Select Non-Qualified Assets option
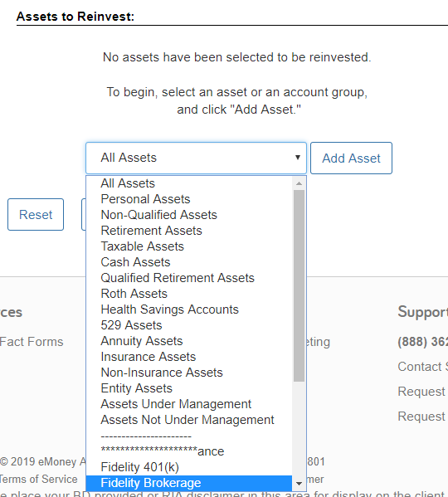The width and height of the screenshot is (448, 497). coord(189,215)
